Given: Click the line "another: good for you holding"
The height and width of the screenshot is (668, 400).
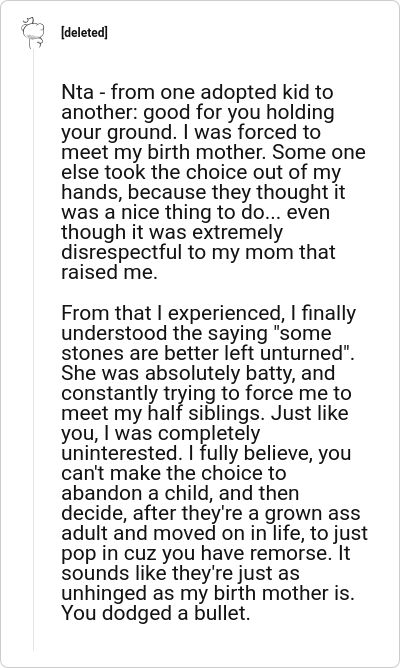Looking at the screenshot, I should [198, 112].
